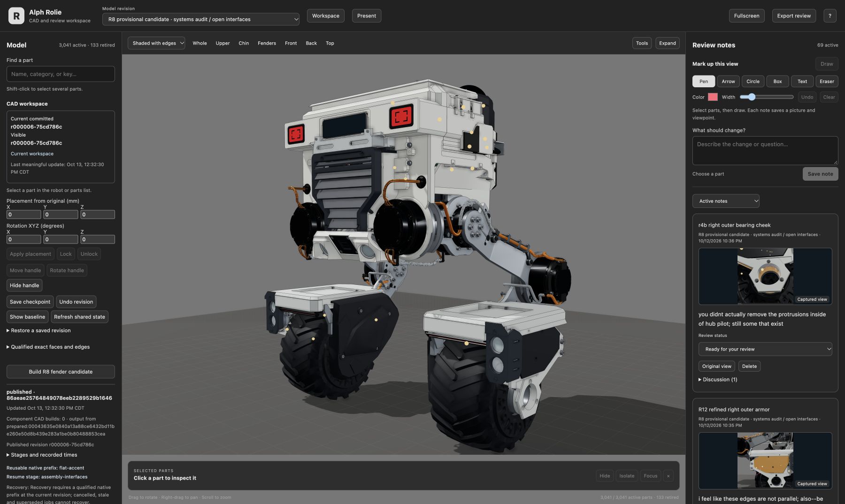Open the help question mark button
This screenshot has width=845, height=504.
pyautogui.click(x=830, y=16)
